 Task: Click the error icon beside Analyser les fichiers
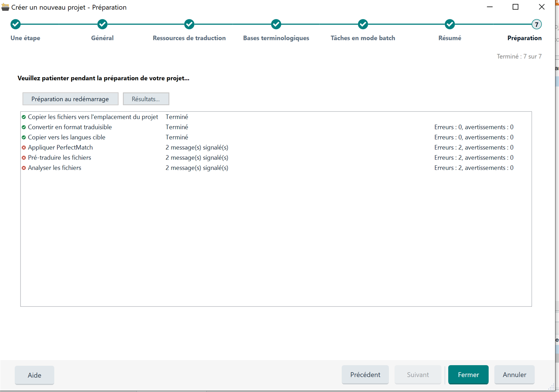(x=24, y=168)
